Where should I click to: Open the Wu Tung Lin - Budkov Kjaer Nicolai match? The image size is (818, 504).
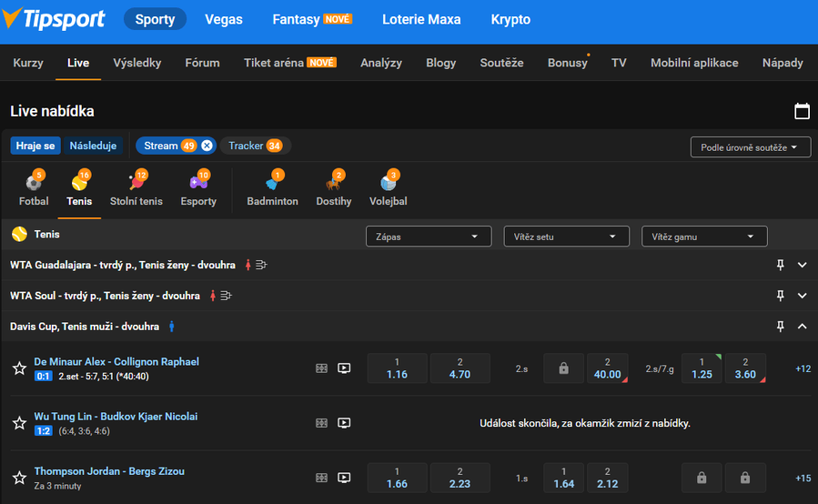pos(116,417)
